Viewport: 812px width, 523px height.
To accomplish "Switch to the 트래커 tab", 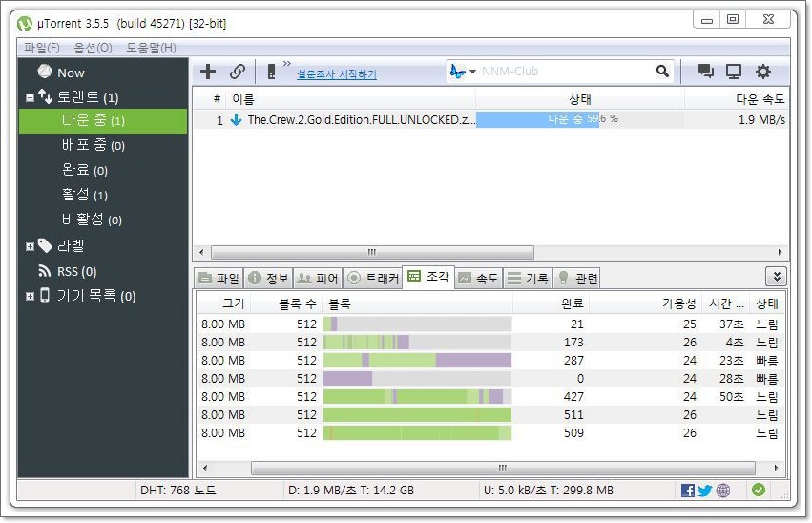I will point(373,279).
